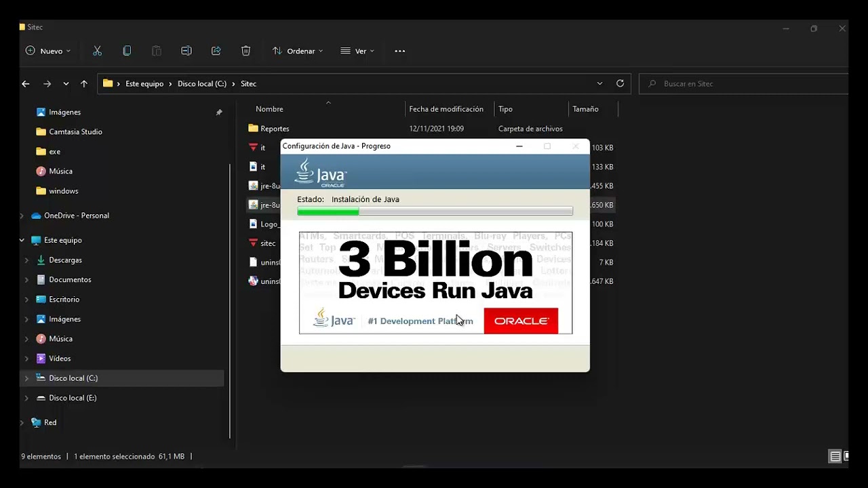868x488 pixels.
Task: Open recent locations chevron beside forward arrow
Action: click(66, 83)
